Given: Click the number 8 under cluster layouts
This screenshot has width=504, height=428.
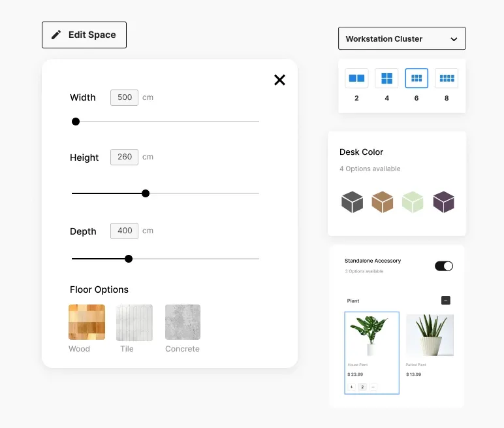Looking at the screenshot, I should (447, 98).
